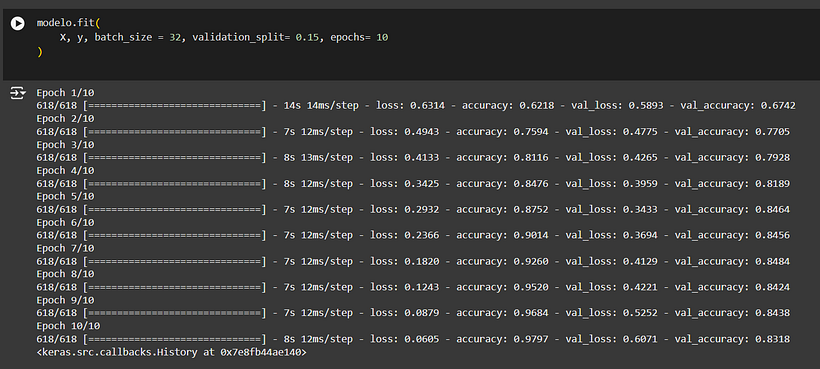Click the closing parenthesis code line
Screen dimensions: 820x369
click(x=39, y=52)
